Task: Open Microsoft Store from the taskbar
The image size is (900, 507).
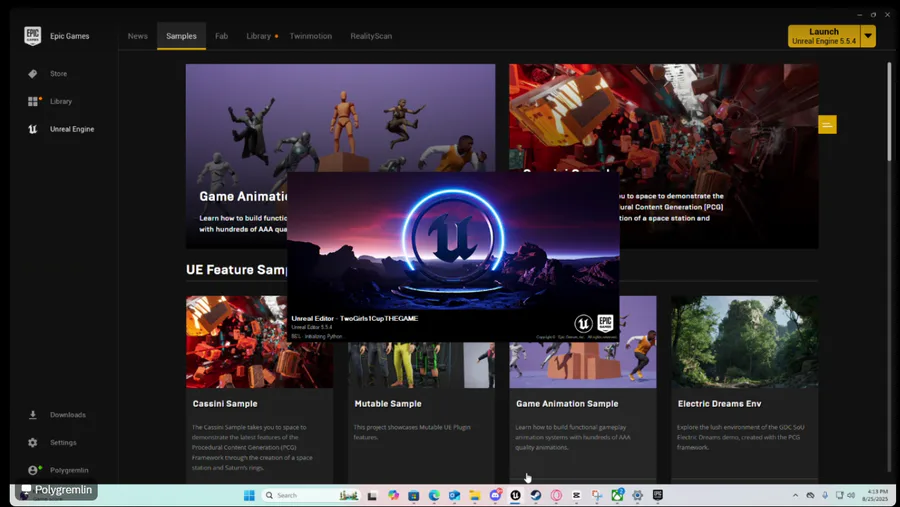Action: click(x=413, y=495)
